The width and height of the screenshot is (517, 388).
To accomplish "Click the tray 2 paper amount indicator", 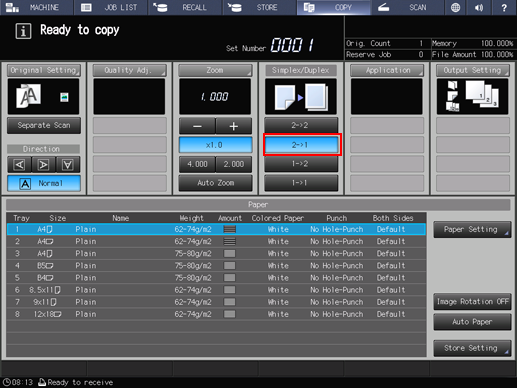I will (229, 241).
